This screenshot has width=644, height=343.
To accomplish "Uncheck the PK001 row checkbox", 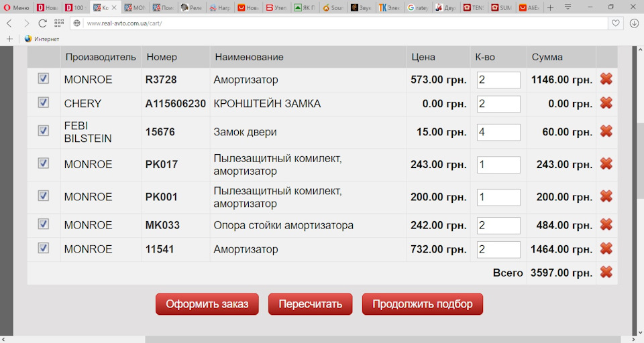I will [43, 196].
